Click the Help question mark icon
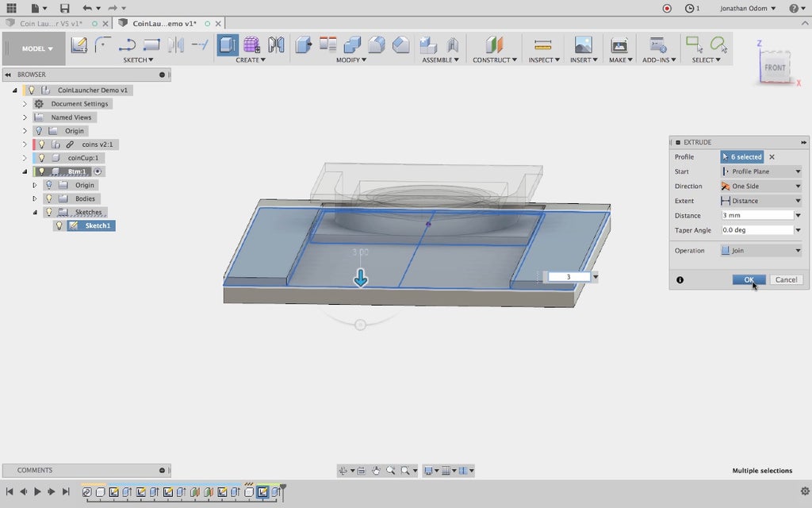This screenshot has width=812, height=508. [x=793, y=8]
